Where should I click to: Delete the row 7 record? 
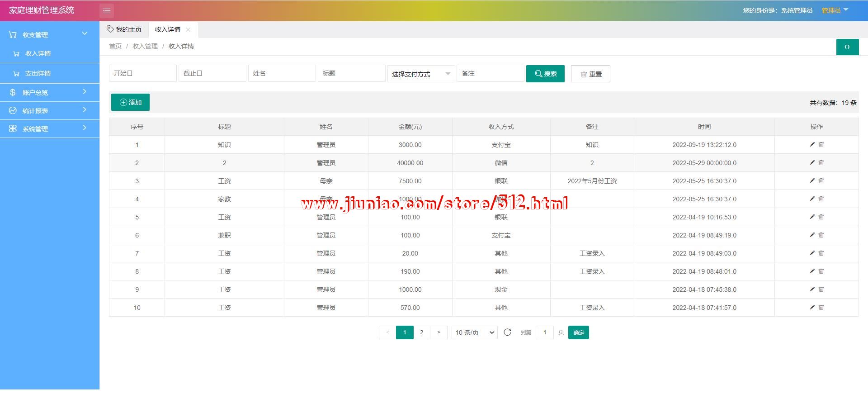(x=821, y=253)
